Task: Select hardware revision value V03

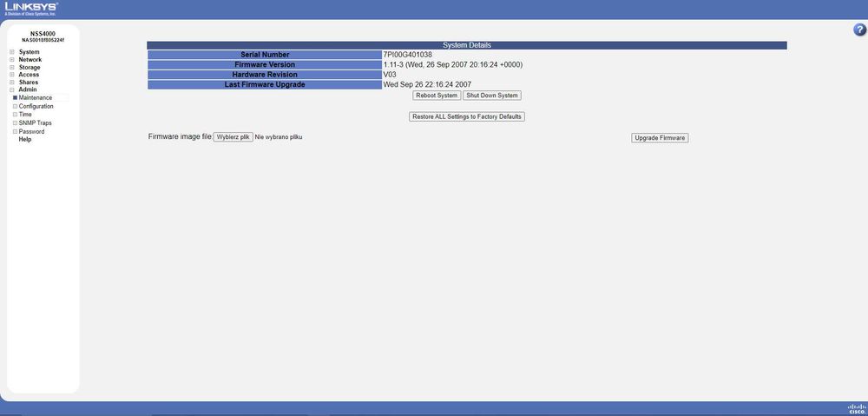Action: point(390,75)
